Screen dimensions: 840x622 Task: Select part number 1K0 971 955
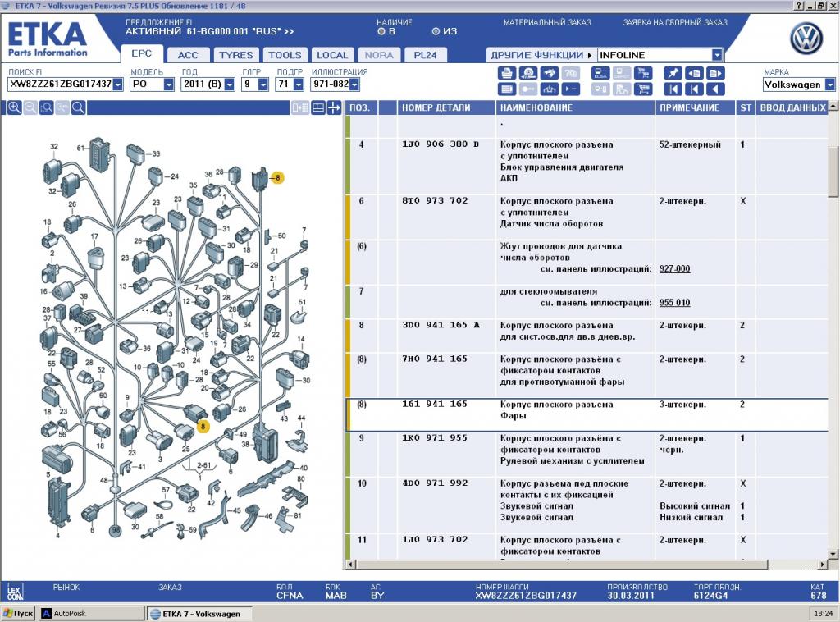pos(435,437)
